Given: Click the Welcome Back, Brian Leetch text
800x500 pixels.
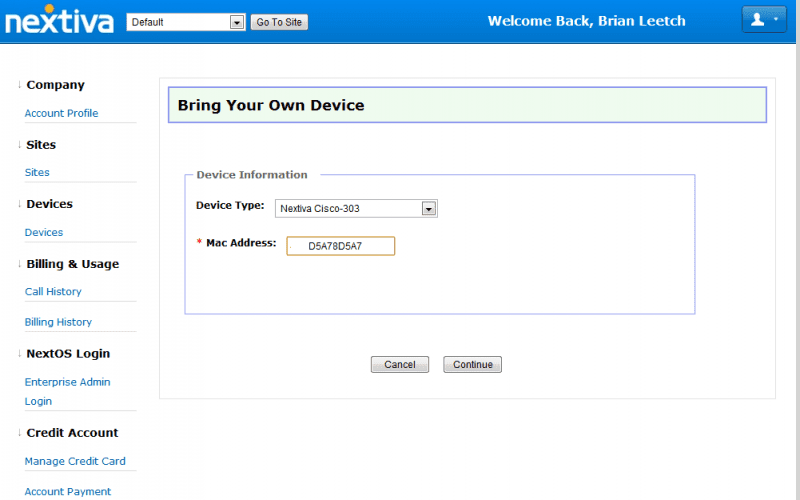Looking at the screenshot, I should [586, 21].
